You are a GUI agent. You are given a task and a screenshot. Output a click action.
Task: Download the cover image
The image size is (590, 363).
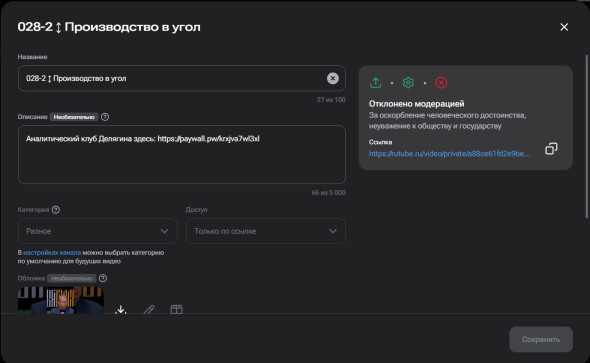click(120, 309)
